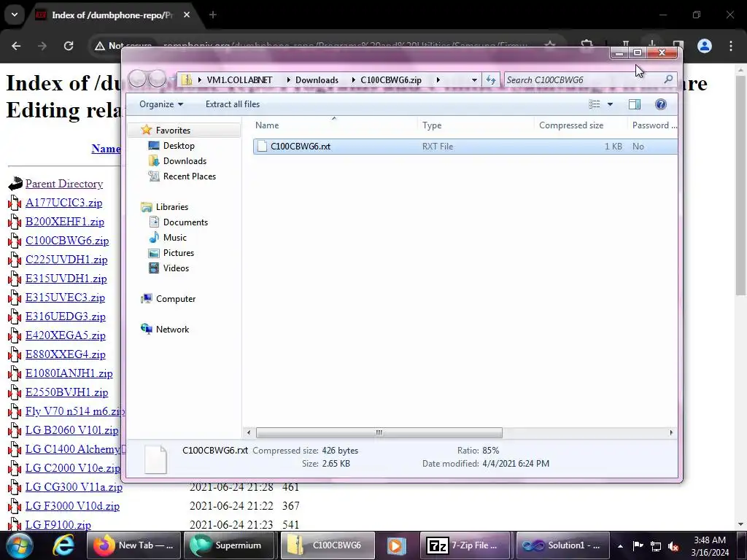
Task: Open a new browser tab with plus
Action: tap(213, 15)
